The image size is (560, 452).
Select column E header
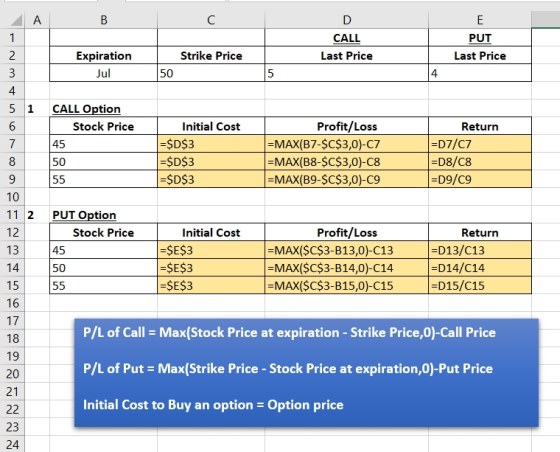480,20
